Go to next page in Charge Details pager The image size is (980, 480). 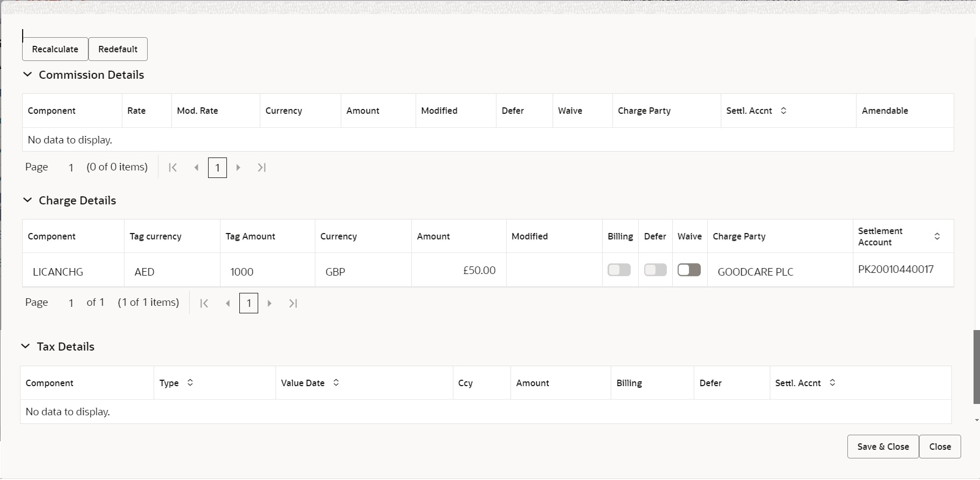(270, 303)
